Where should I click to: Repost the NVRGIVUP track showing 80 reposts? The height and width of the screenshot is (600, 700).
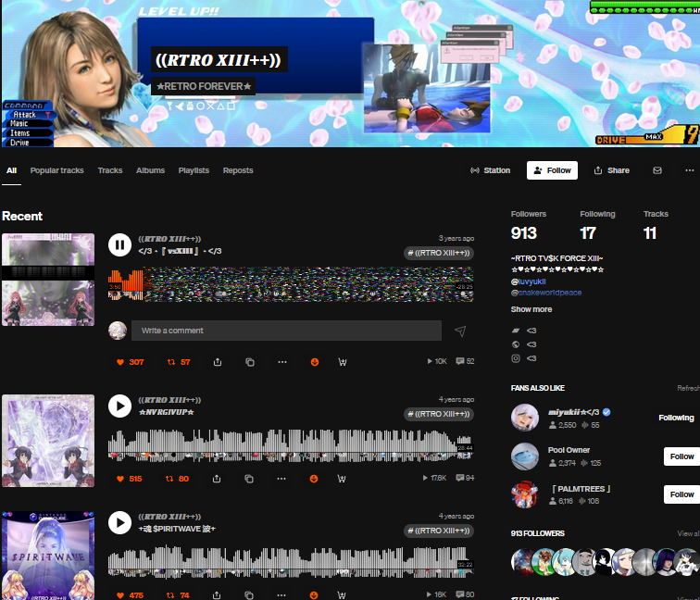[x=177, y=479]
